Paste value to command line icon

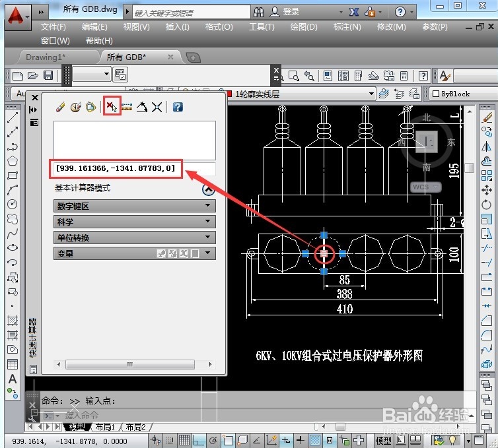[90, 108]
